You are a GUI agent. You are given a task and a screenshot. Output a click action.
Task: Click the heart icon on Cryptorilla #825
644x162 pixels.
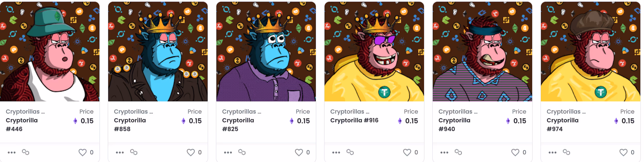pyautogui.click(x=299, y=152)
